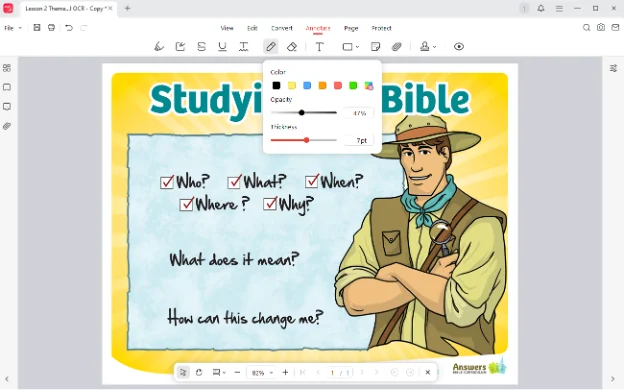This screenshot has height=390, width=624.
Task: Print the document
Action: point(51,27)
